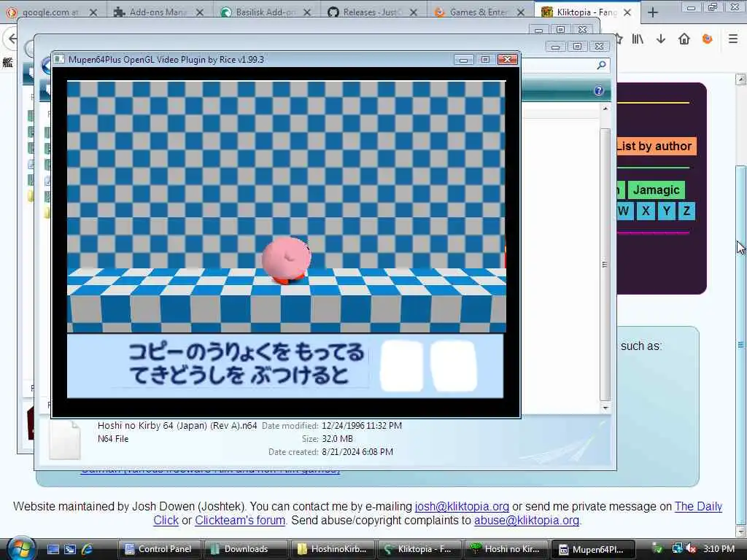
Task: Switch to Kliktopia - F... taskbar button
Action: (x=419, y=549)
